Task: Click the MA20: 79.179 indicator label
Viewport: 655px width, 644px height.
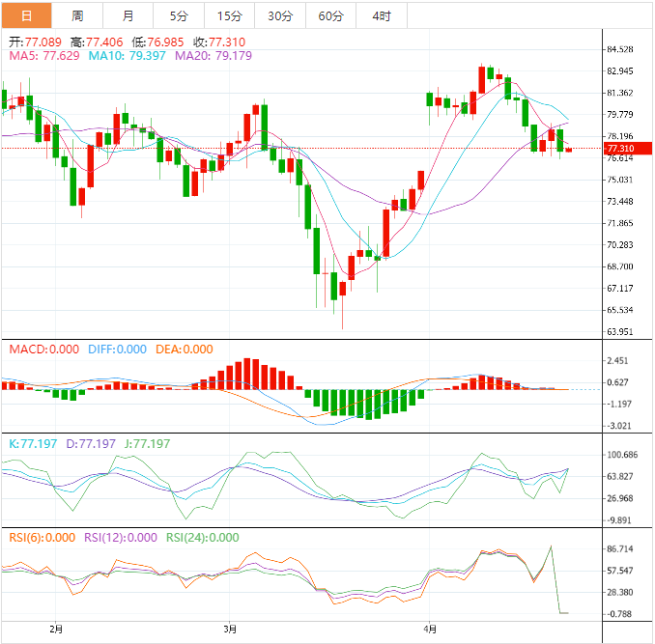Action: click(x=214, y=56)
